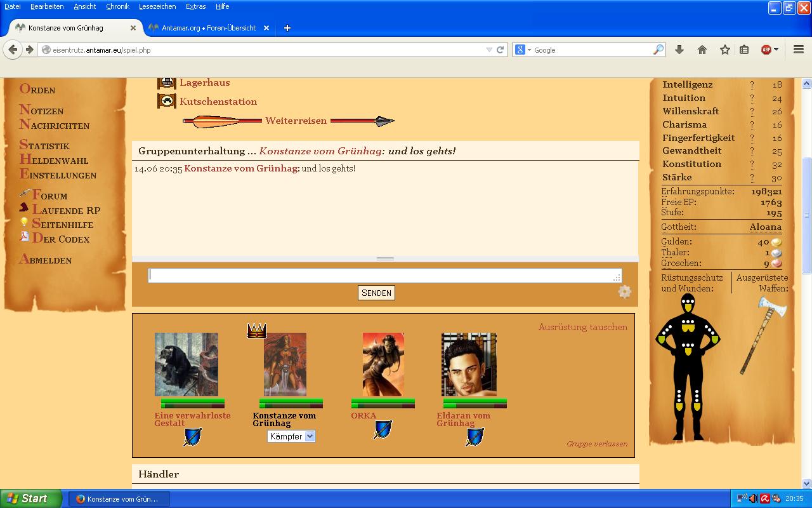This screenshot has width=812, height=508.
Task: Switch to Antamar.org Foren-Übersicht tab
Action: tap(208, 28)
